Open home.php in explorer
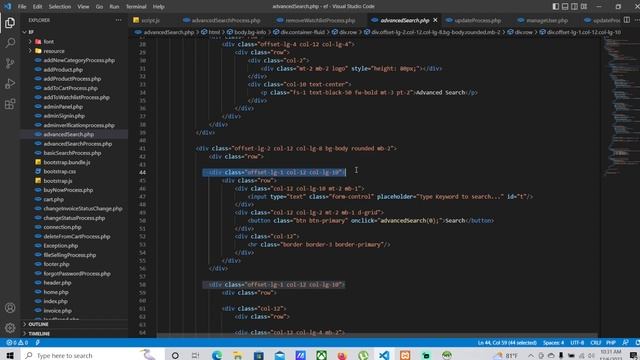Image resolution: width=640 pixels, height=360 pixels. click(x=56, y=292)
